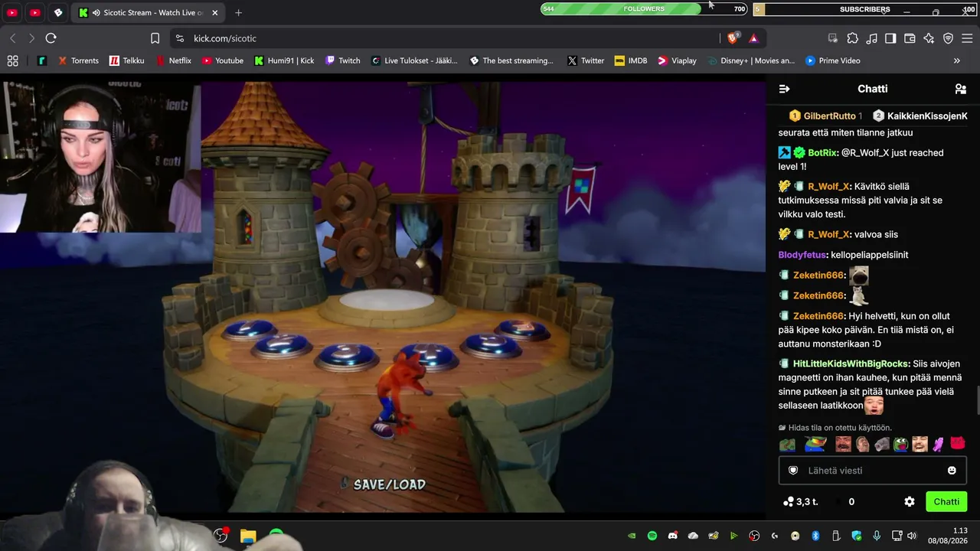
Task: Open The best streaming bookmark
Action: point(511,60)
